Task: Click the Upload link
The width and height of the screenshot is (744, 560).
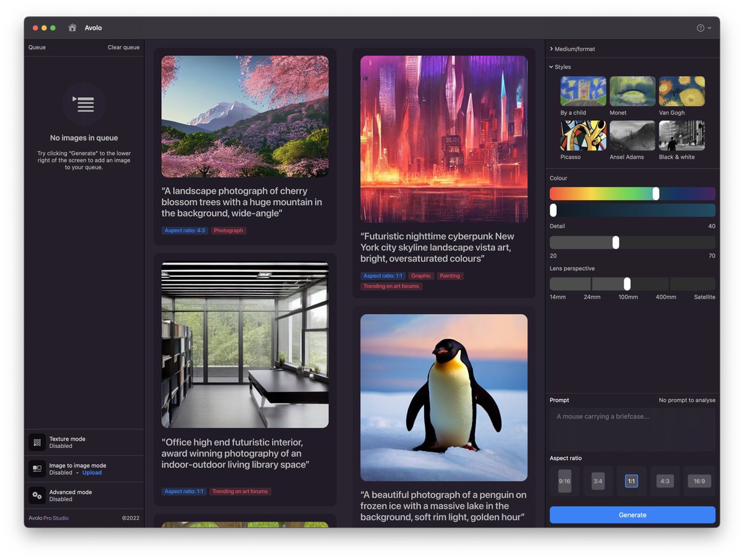Action: point(92,473)
